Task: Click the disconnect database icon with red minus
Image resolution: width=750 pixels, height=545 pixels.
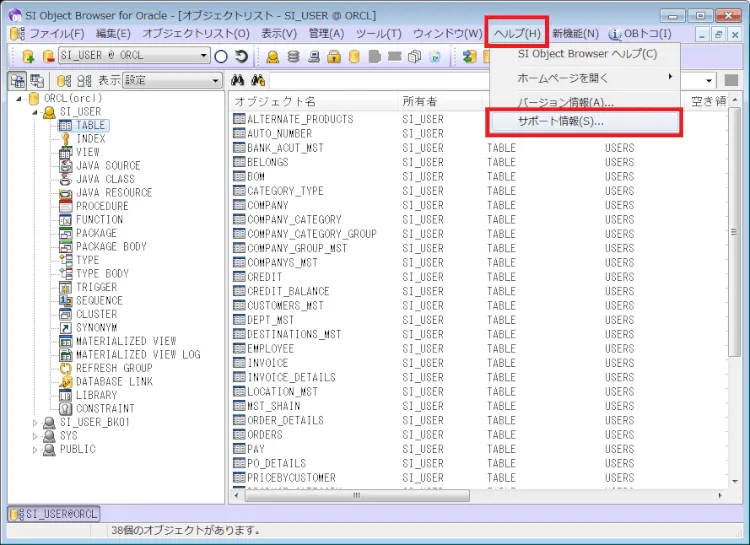Action: pyautogui.click(x=48, y=56)
